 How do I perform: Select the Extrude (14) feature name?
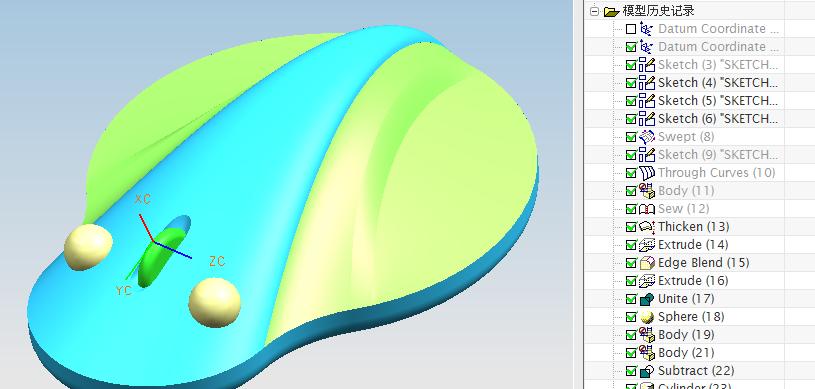pos(693,244)
